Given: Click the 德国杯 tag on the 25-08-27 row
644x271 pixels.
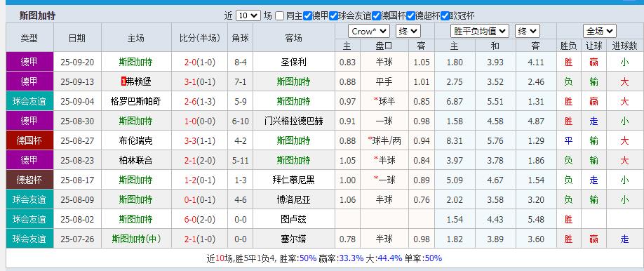Looking at the screenshot, I should (x=29, y=140).
